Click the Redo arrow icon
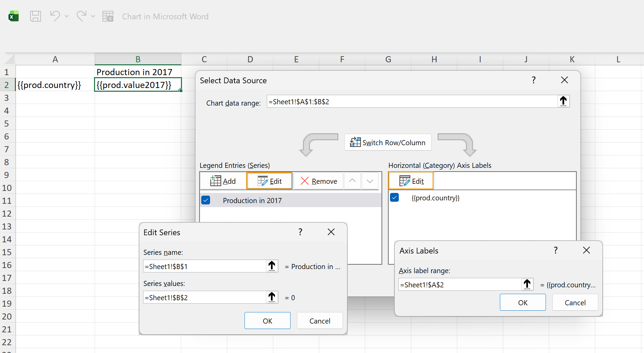The height and width of the screenshot is (353, 644). tap(81, 16)
